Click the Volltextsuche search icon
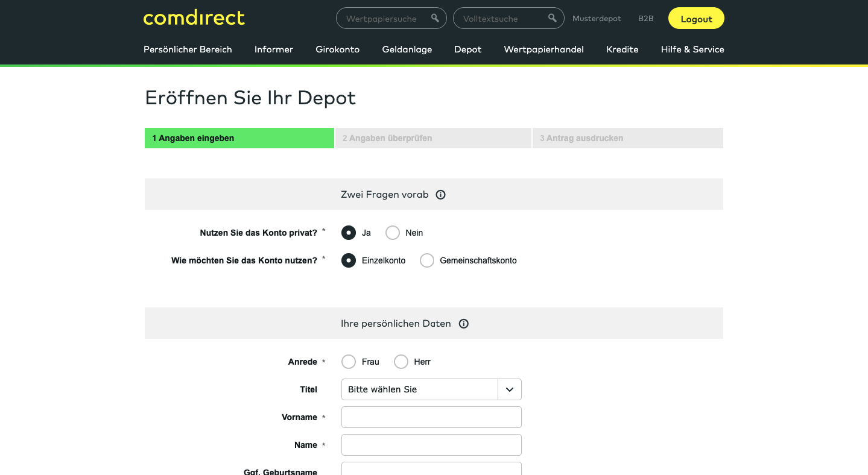This screenshot has width=868, height=475. pyautogui.click(x=551, y=18)
